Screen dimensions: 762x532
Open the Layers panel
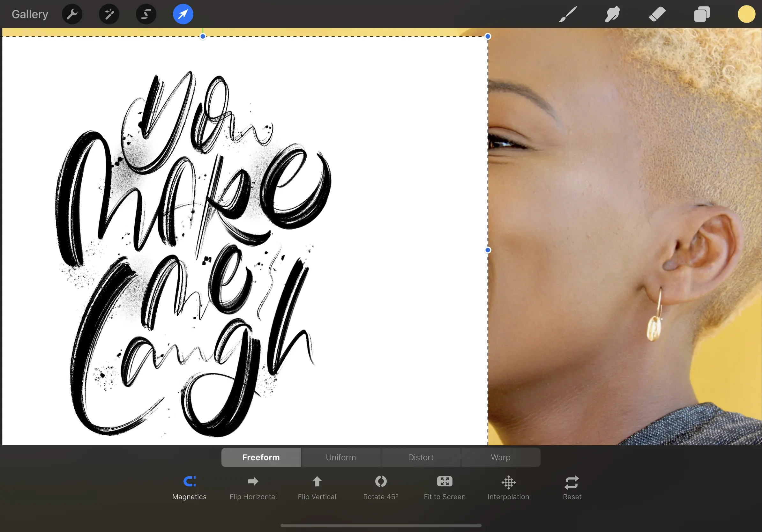tap(701, 14)
